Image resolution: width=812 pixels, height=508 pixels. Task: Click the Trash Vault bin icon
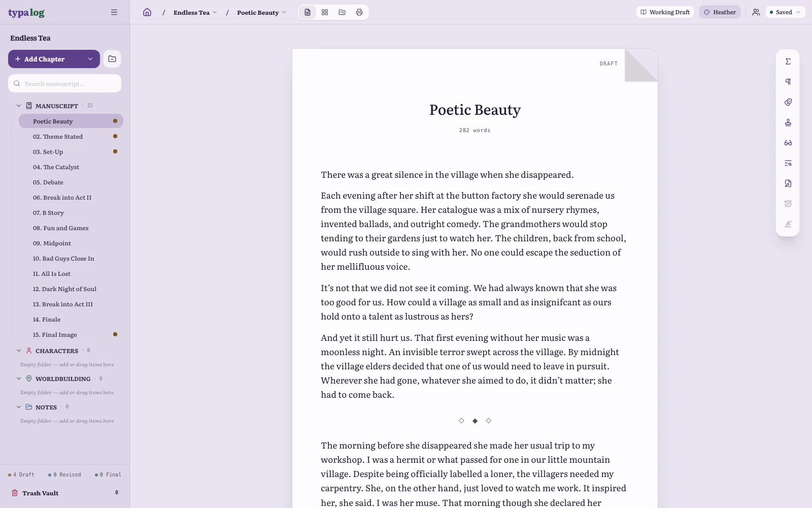click(x=15, y=493)
